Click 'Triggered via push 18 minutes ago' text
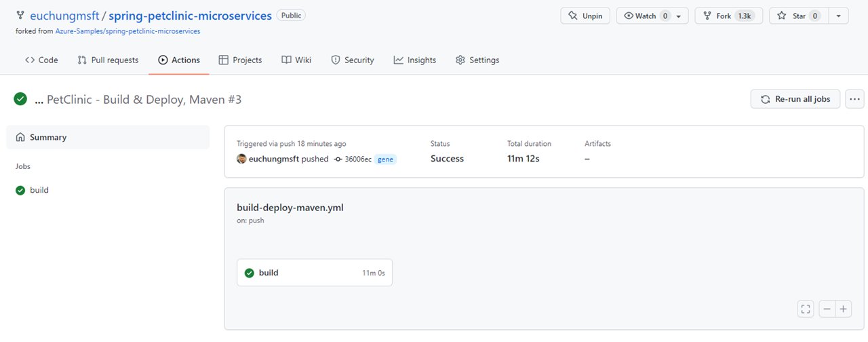 coord(292,144)
